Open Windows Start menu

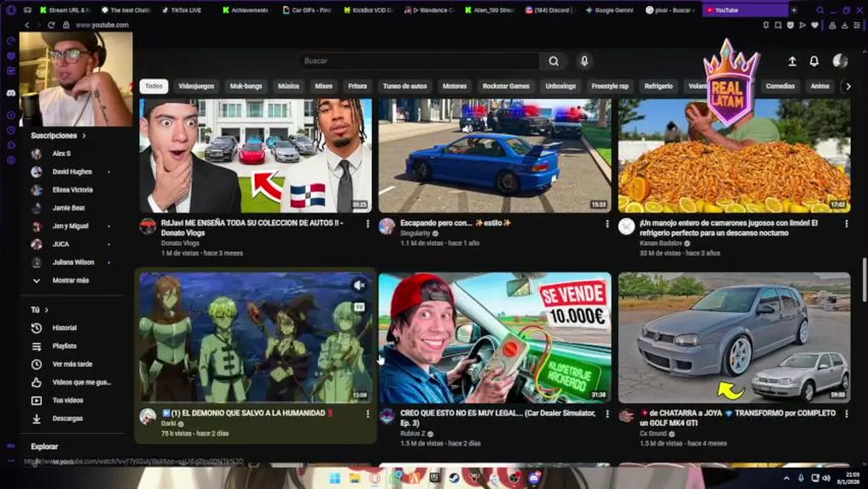click(335, 478)
